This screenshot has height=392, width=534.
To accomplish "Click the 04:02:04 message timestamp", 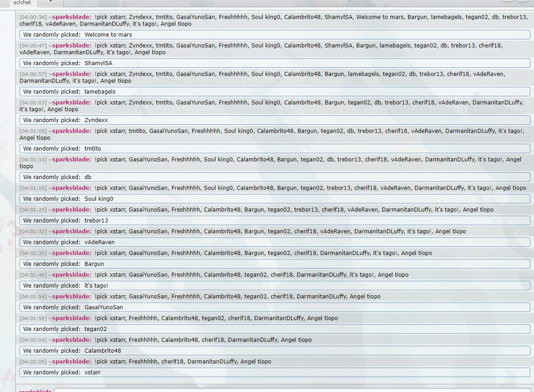I will (33, 340).
